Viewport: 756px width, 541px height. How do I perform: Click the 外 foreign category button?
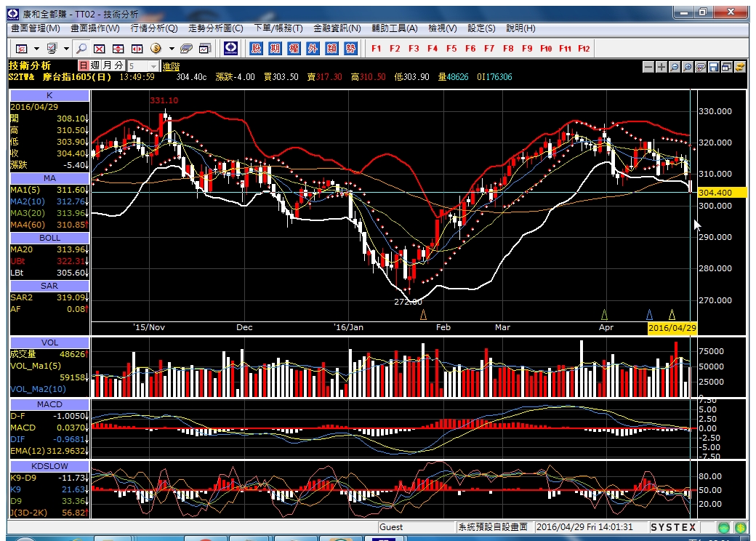313,48
